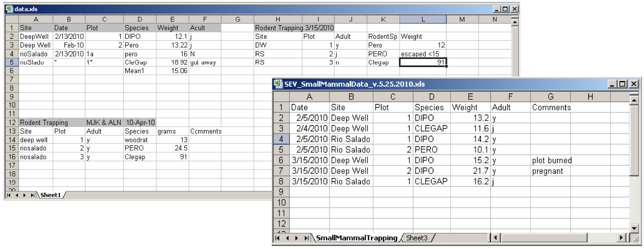Select the 2/4/2010 date cell
Screen dimensions: 644x249
pos(309,129)
